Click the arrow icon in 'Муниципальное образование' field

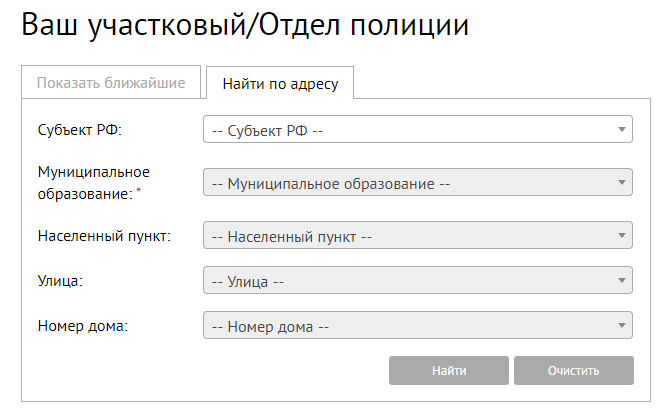(x=622, y=183)
